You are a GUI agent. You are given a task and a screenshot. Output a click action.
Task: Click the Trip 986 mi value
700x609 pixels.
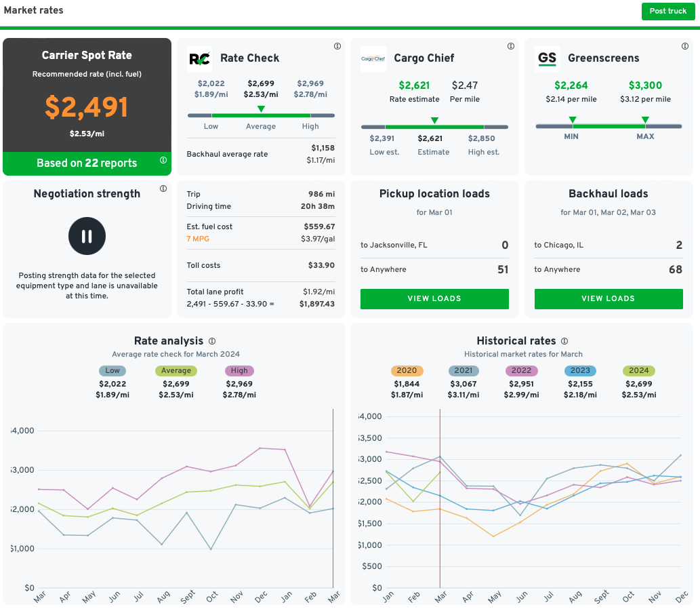pos(321,194)
